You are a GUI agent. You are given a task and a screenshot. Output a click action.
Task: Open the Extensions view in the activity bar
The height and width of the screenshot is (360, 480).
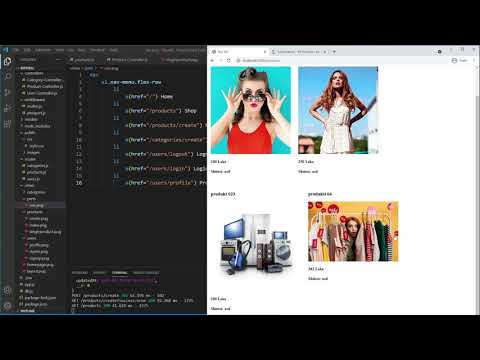[x=7, y=124]
